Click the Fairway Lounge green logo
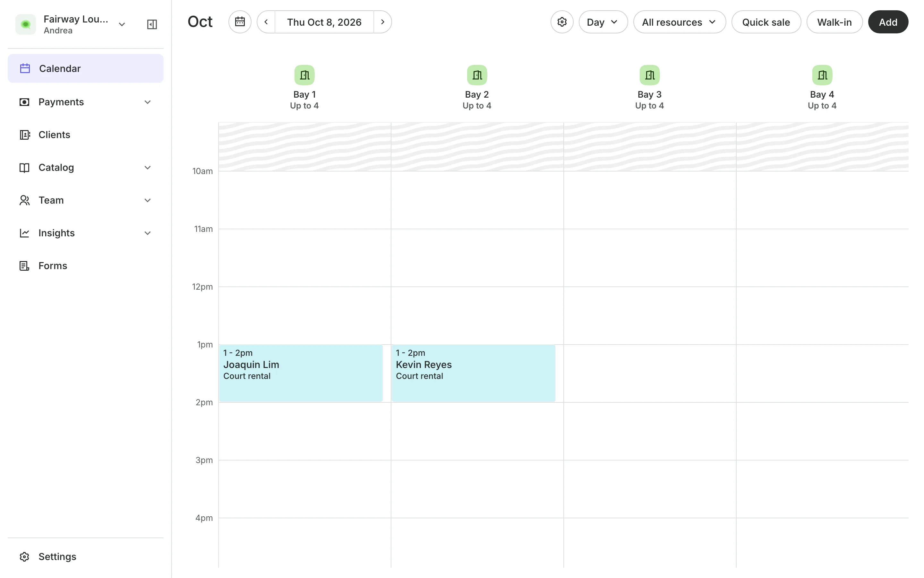 pos(26,24)
